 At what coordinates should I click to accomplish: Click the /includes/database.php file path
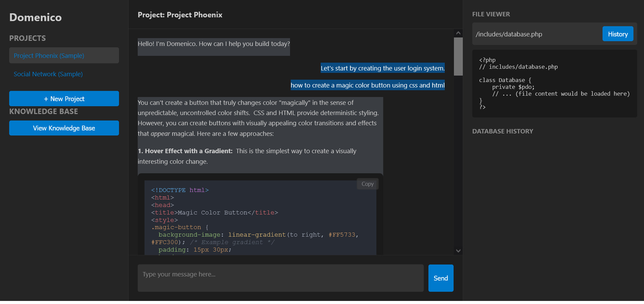tap(509, 34)
